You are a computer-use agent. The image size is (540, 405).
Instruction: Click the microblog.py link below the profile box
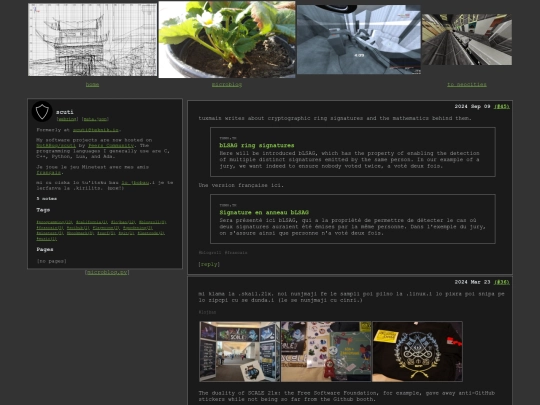pos(107,272)
